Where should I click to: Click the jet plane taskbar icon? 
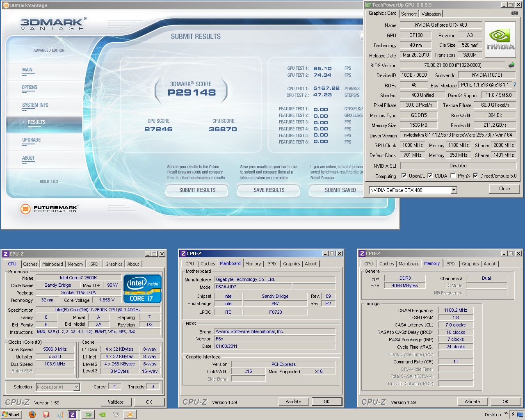tap(116, 415)
